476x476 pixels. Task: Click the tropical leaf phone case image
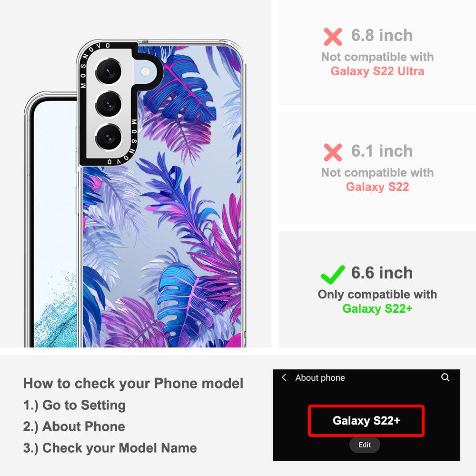coord(161,193)
